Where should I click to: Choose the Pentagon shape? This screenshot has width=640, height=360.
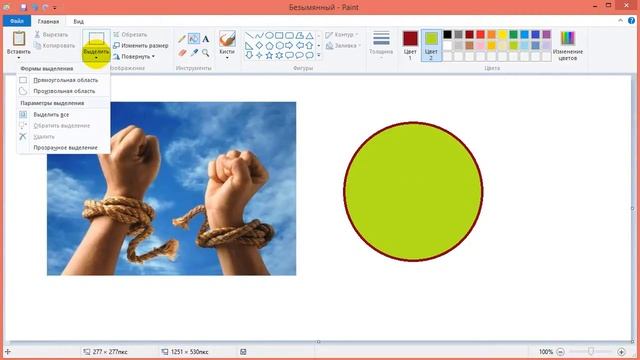[269, 45]
